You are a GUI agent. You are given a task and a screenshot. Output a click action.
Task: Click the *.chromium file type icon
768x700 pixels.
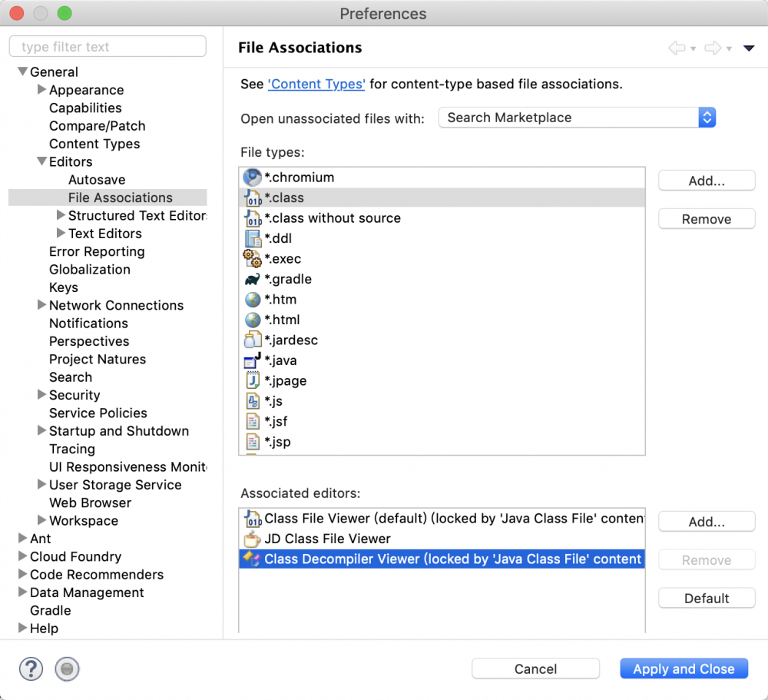click(252, 177)
